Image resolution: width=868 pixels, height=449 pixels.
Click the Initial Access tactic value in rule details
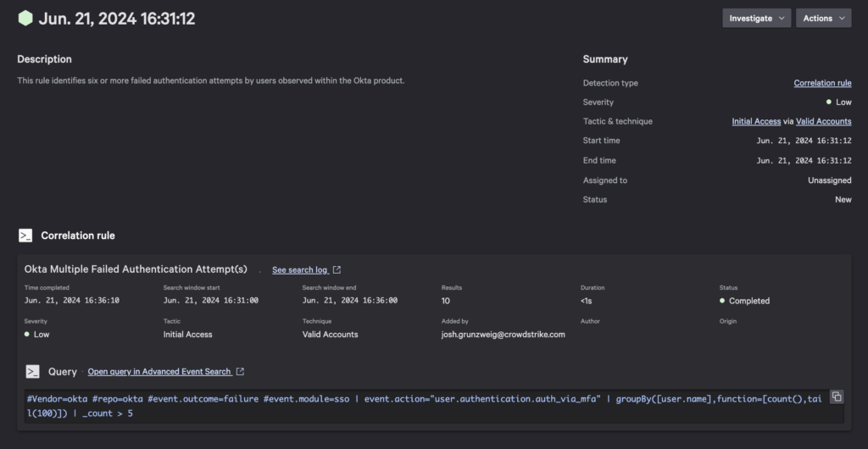pos(187,335)
